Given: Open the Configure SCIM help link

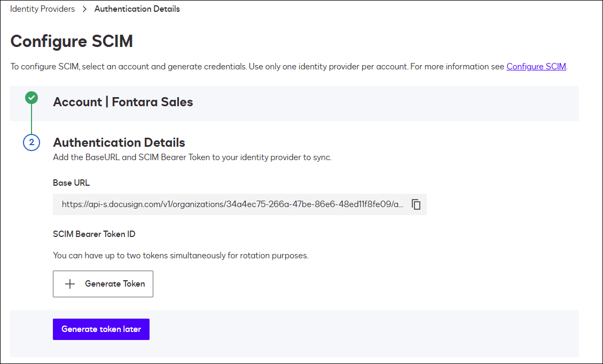Looking at the screenshot, I should coord(536,66).
